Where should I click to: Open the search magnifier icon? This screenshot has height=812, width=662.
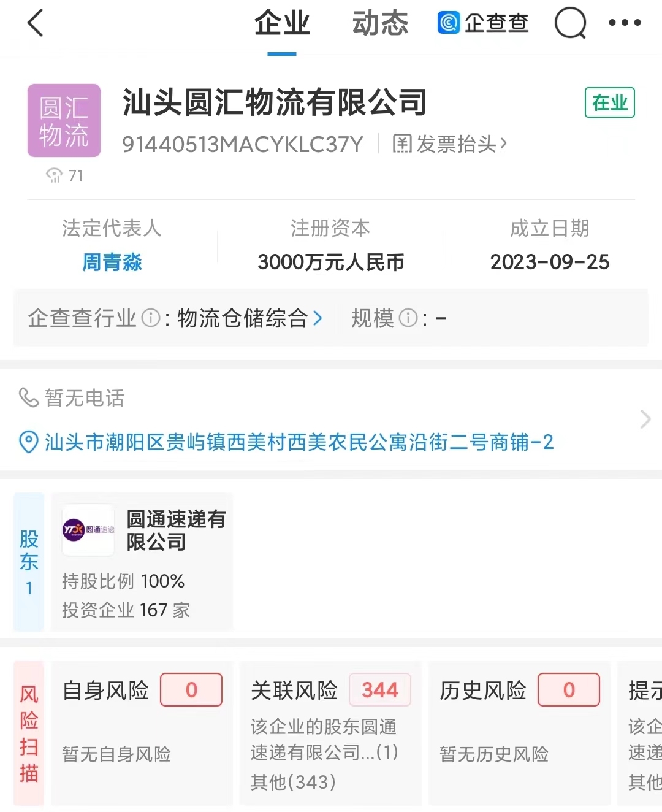pos(571,23)
